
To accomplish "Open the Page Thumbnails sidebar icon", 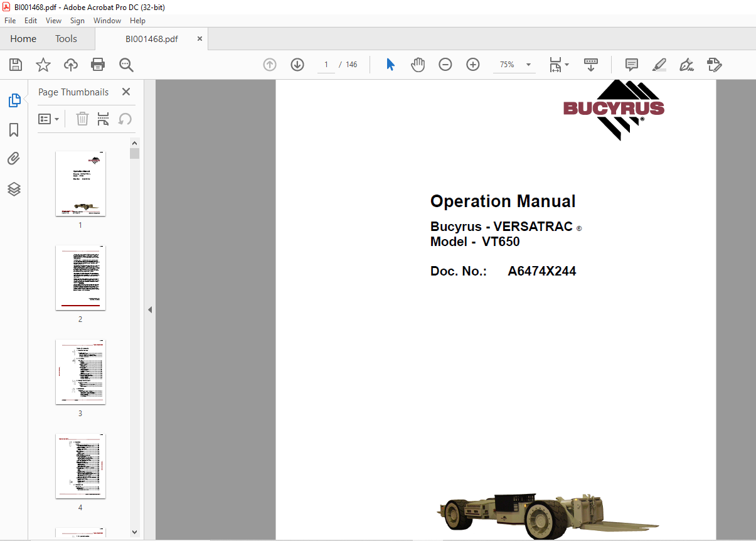I will pyautogui.click(x=14, y=100).
